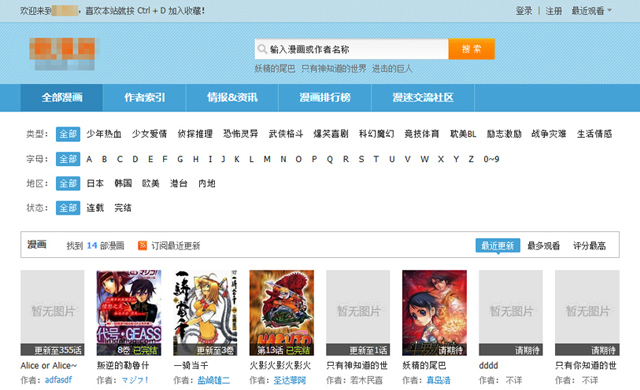Filter by type 耽美BL

click(463, 134)
